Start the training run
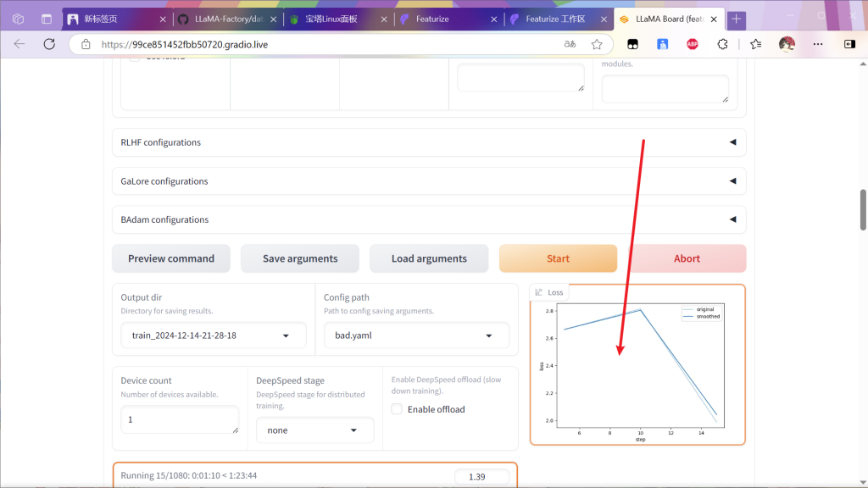The height and width of the screenshot is (488, 868). pos(558,258)
